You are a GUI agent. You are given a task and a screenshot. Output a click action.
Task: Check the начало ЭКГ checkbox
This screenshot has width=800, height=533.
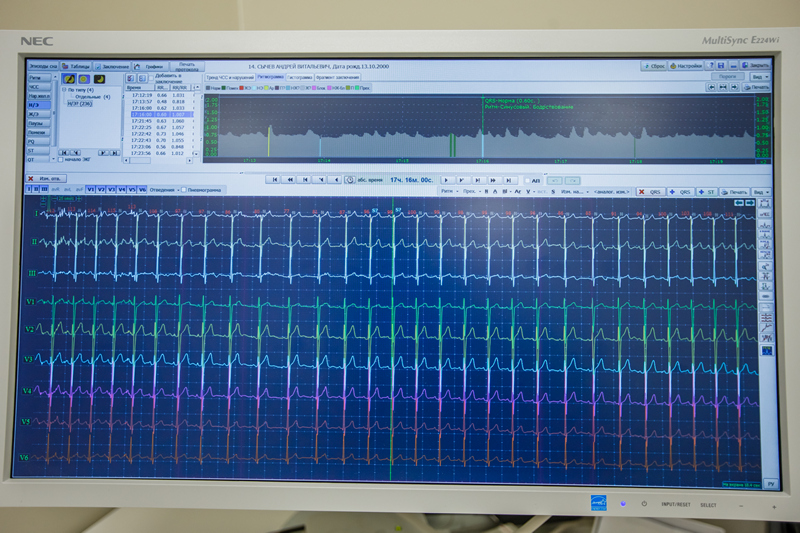(62, 159)
